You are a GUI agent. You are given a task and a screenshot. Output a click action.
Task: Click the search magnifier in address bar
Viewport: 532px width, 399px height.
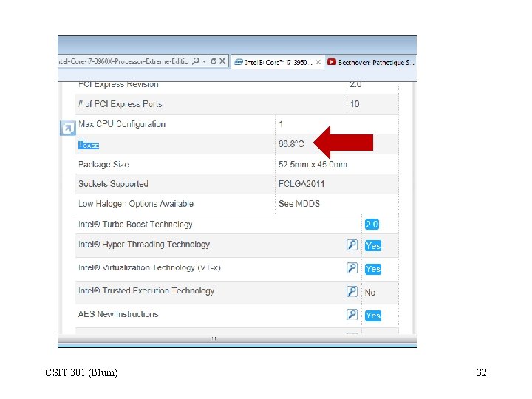click(x=195, y=61)
